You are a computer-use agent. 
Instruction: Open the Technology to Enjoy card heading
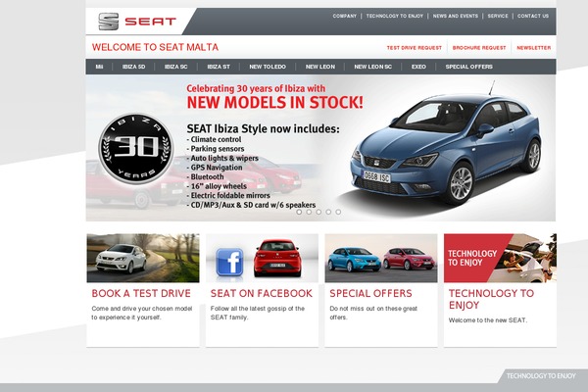(x=491, y=299)
